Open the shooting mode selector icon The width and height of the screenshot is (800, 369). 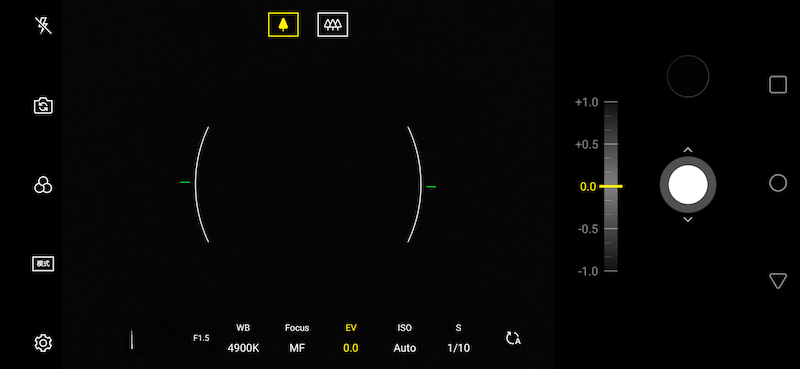click(x=43, y=264)
